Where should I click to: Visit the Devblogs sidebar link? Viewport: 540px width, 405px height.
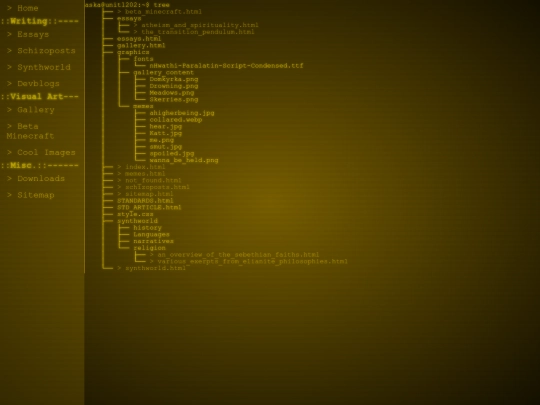(33, 84)
